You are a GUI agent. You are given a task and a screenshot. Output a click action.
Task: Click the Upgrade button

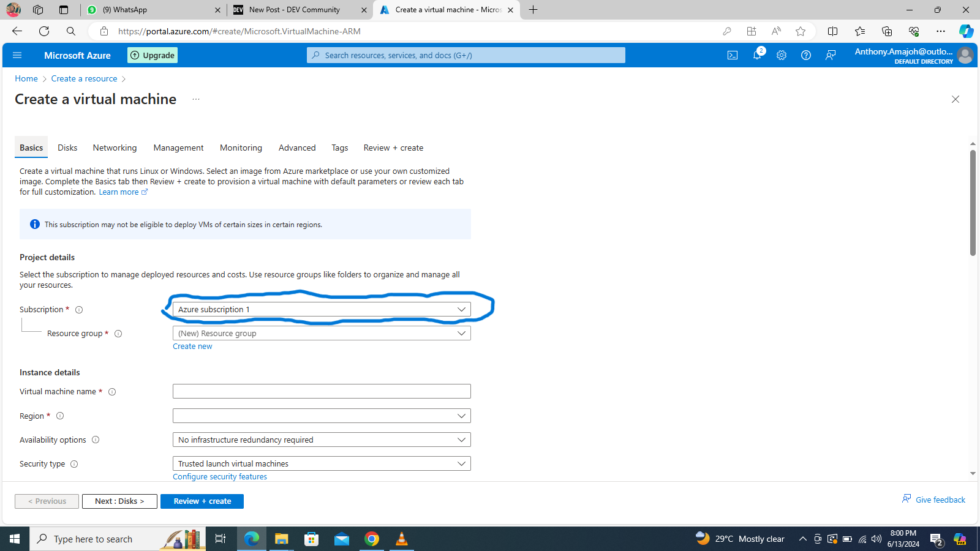pos(153,55)
